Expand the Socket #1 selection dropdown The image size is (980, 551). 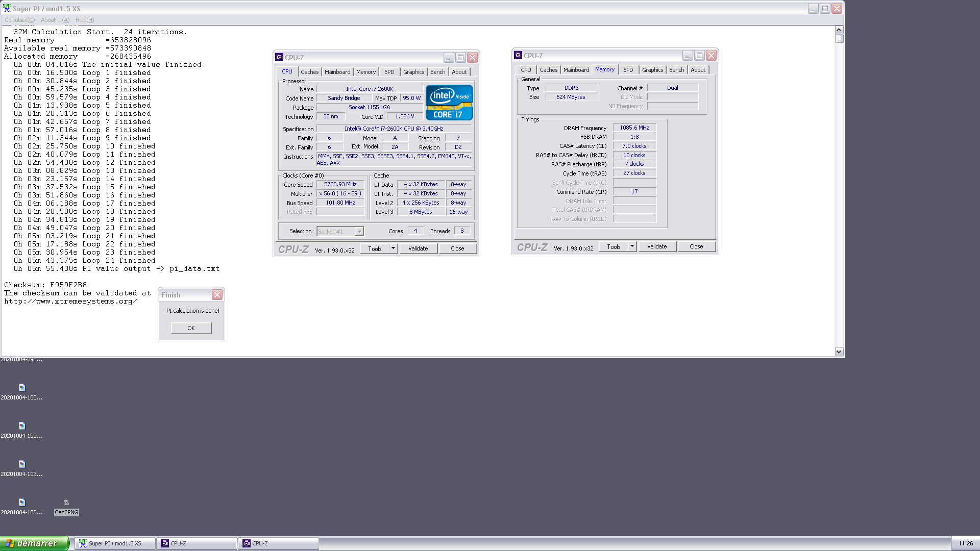point(359,232)
